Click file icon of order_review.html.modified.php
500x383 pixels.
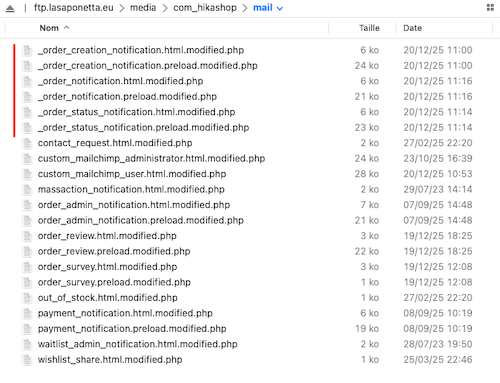27,236
